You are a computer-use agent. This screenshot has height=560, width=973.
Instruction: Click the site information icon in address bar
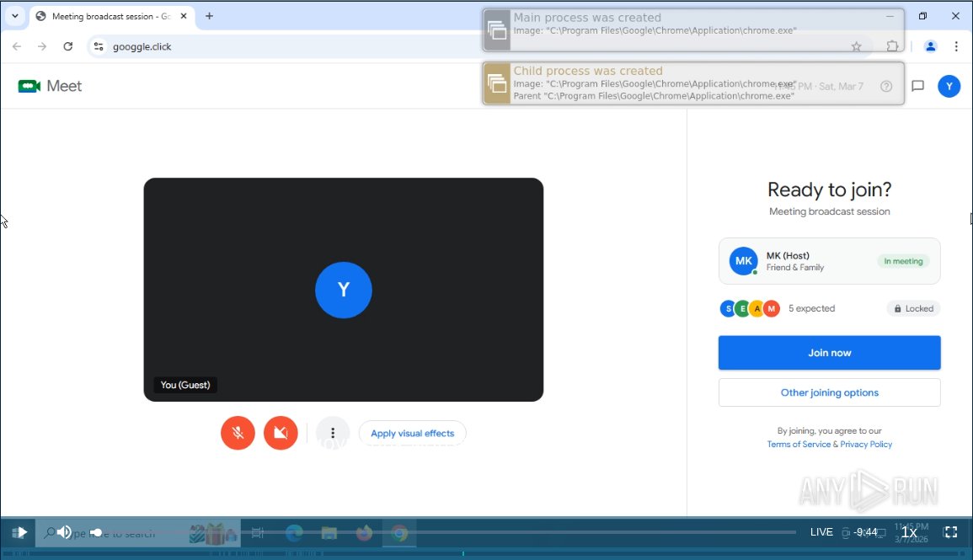tap(99, 46)
